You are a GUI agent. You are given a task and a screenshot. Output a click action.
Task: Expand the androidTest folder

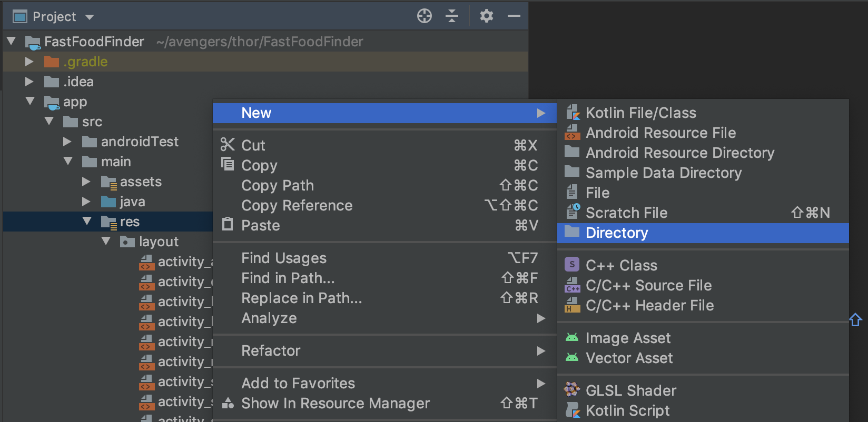67,142
